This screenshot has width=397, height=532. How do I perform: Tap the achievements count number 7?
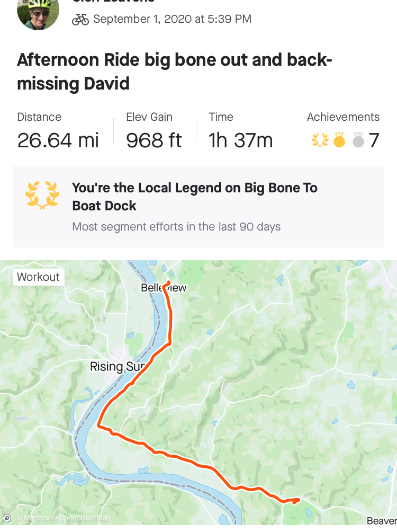[x=374, y=140]
